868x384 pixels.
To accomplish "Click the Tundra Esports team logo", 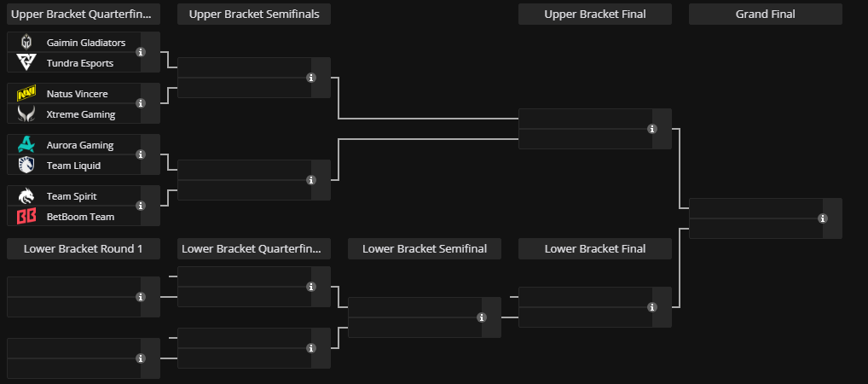I will tap(26, 62).
